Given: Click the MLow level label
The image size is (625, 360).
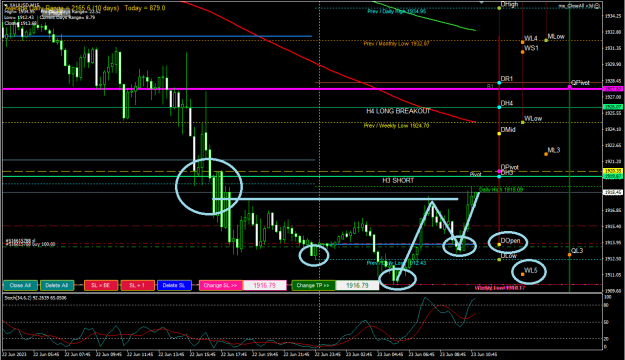Looking at the screenshot, I should [x=556, y=36].
